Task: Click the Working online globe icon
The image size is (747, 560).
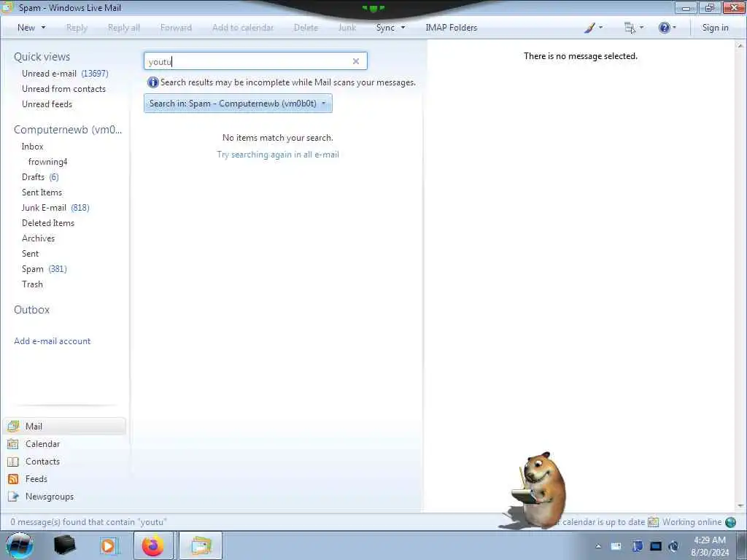Action: click(730, 522)
